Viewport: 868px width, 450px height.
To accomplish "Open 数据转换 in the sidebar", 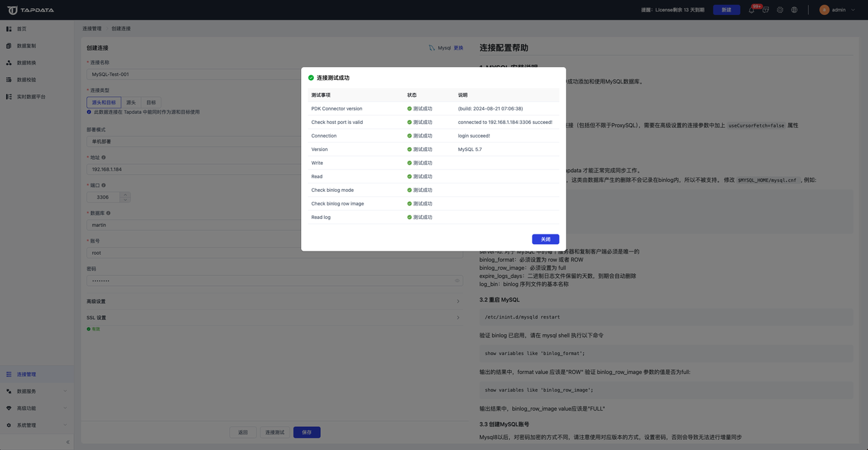I will click(26, 62).
